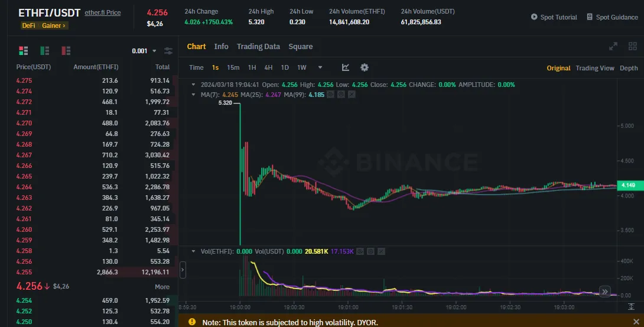The width and height of the screenshot is (644, 327).
Task: Switch to Original chart view
Action: coord(558,68)
